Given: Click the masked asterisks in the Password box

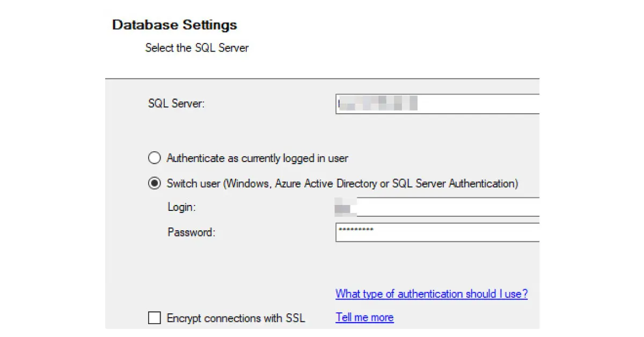Looking at the screenshot, I should (x=355, y=230).
